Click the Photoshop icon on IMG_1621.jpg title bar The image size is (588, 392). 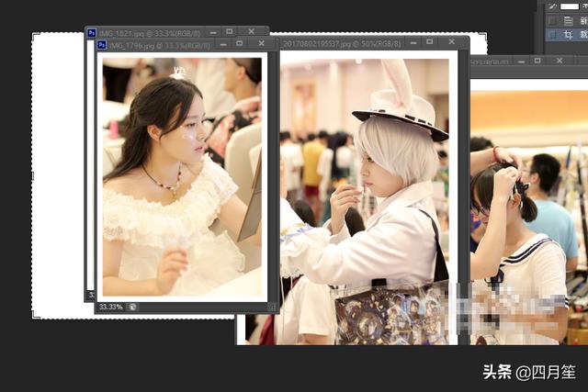[x=91, y=32]
